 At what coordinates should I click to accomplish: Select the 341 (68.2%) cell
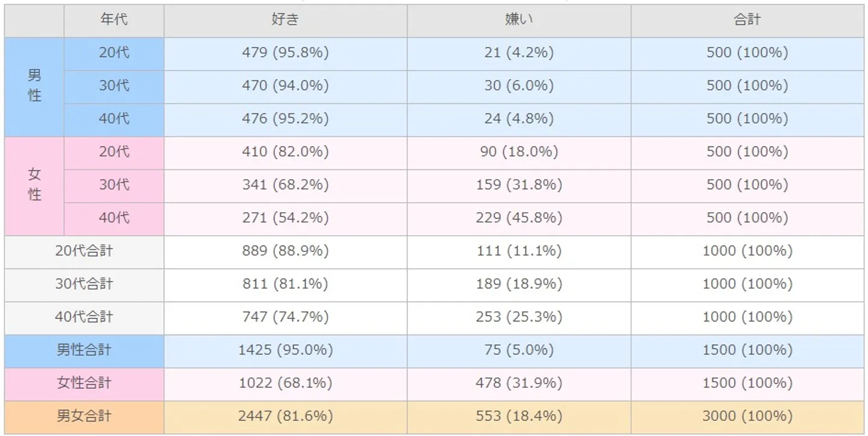pos(285,185)
